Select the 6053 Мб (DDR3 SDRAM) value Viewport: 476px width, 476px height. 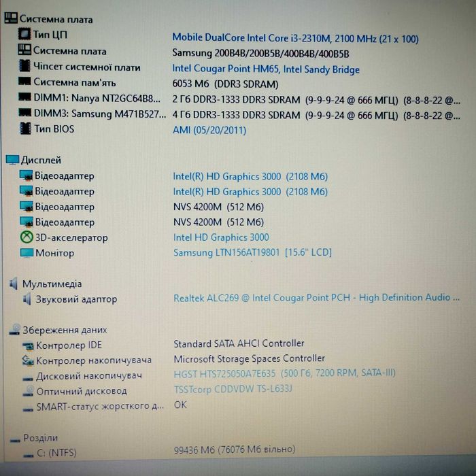click(x=225, y=84)
